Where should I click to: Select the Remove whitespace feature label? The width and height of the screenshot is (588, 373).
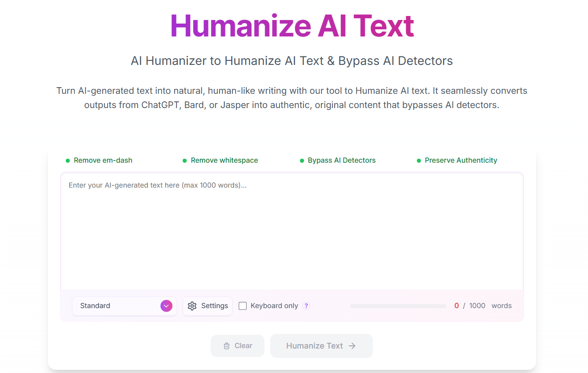point(224,160)
